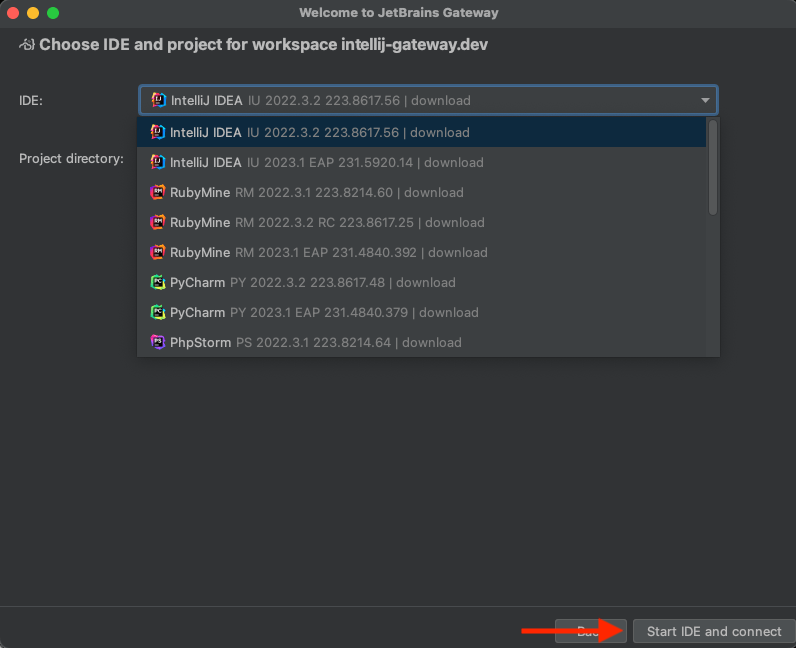Minimize the JetBrains Gateway window
The image size is (796, 648).
(33, 13)
